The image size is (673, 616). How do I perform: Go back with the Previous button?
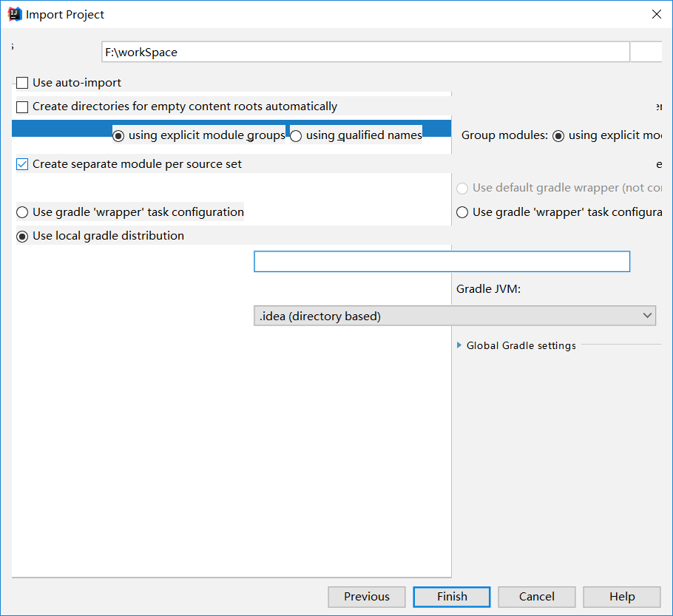[x=367, y=597]
